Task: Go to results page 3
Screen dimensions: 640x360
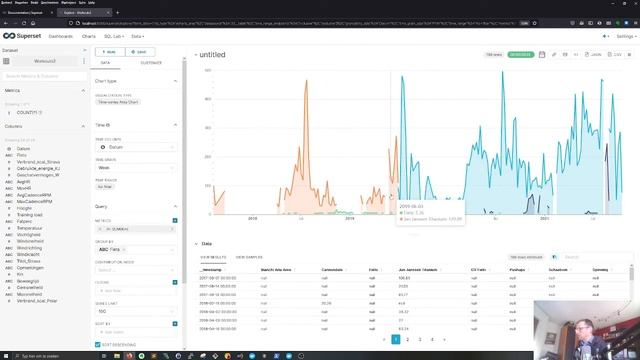Action: [x=420, y=339]
